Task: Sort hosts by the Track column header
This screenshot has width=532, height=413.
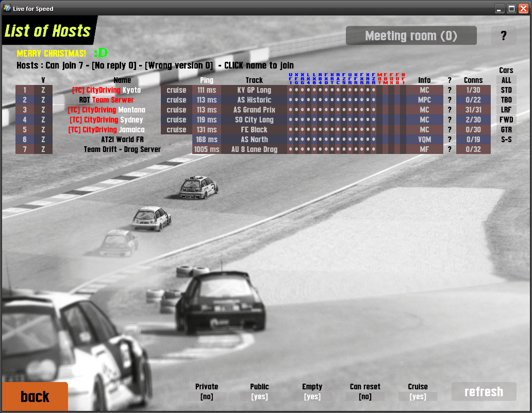Action: tap(254, 80)
